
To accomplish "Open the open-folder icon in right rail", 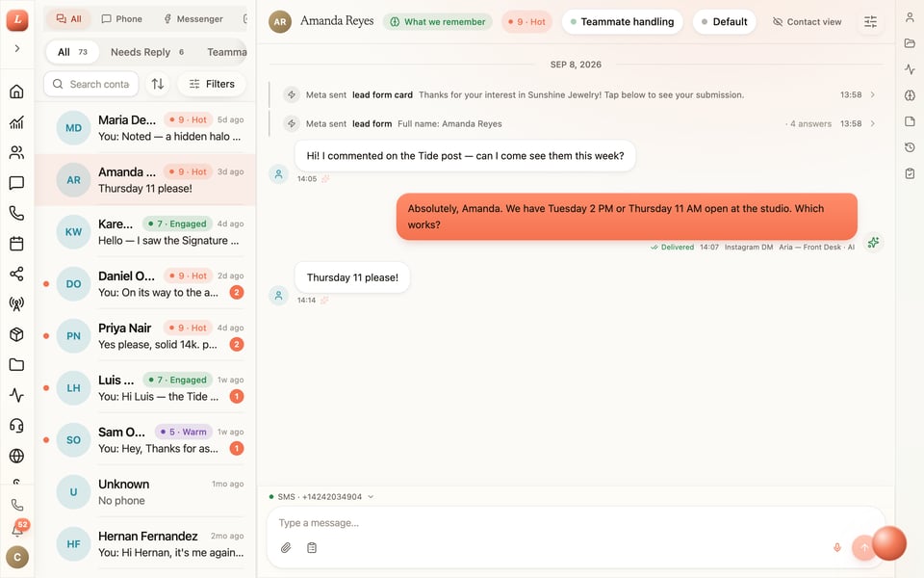I will pos(910,43).
